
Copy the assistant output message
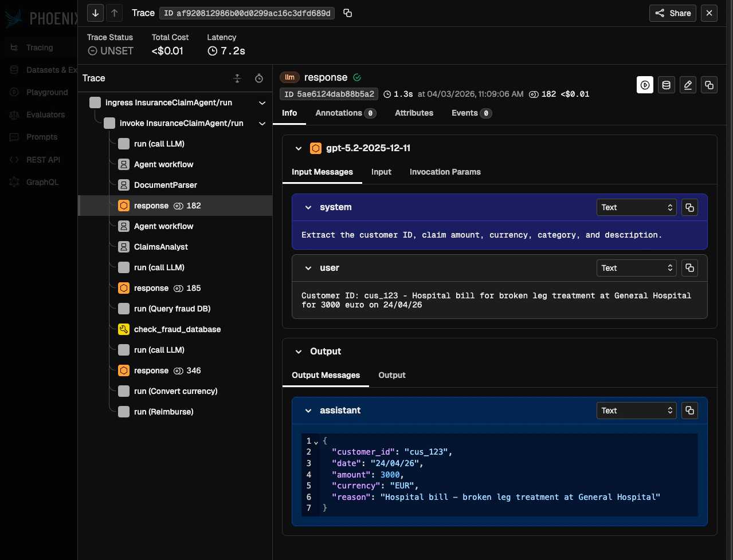[x=689, y=411]
